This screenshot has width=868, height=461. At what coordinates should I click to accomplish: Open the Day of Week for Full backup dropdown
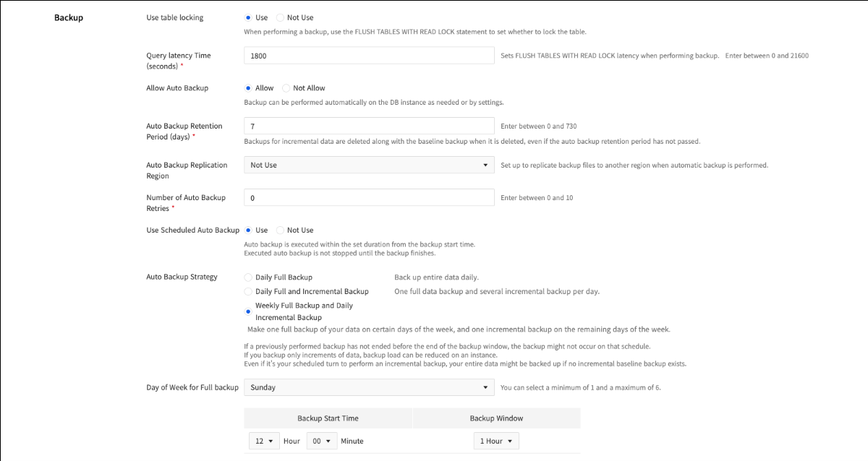[x=369, y=387]
